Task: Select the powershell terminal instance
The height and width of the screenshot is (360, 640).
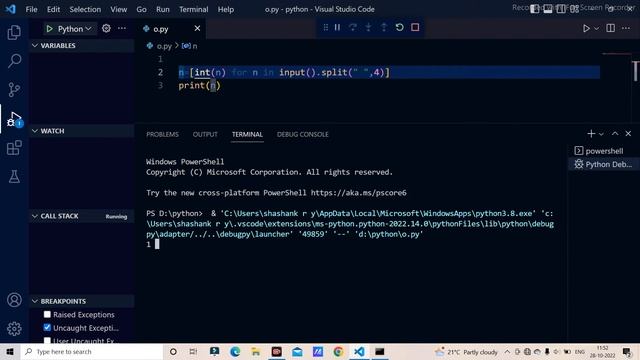Action: point(604,151)
